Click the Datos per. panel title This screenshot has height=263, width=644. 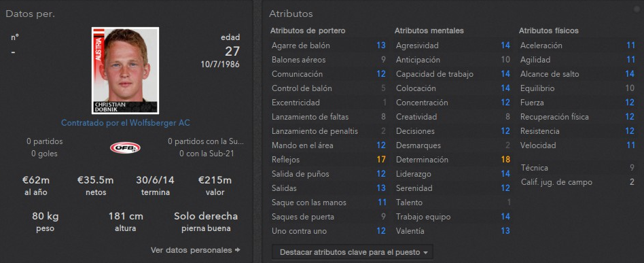30,14
